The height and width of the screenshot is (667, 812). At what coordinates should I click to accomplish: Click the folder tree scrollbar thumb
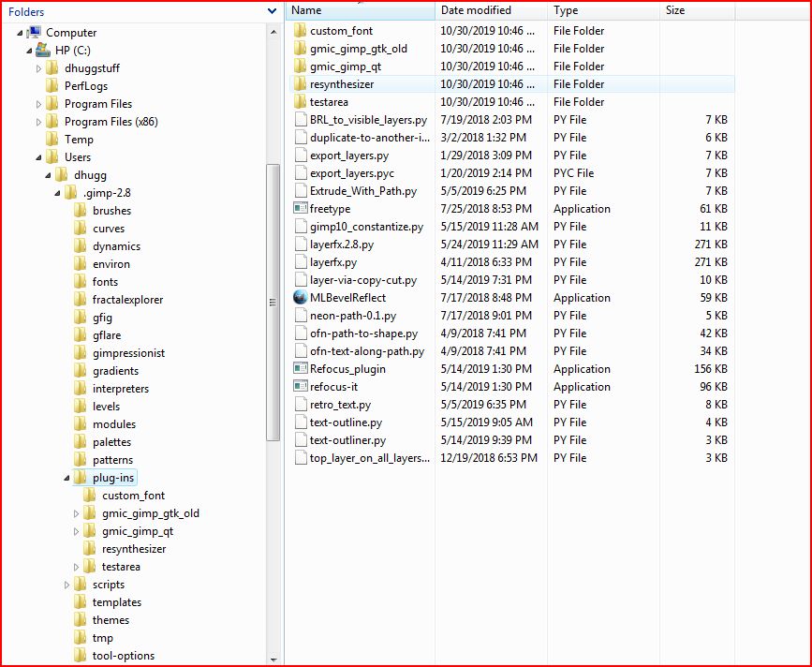coord(273,303)
